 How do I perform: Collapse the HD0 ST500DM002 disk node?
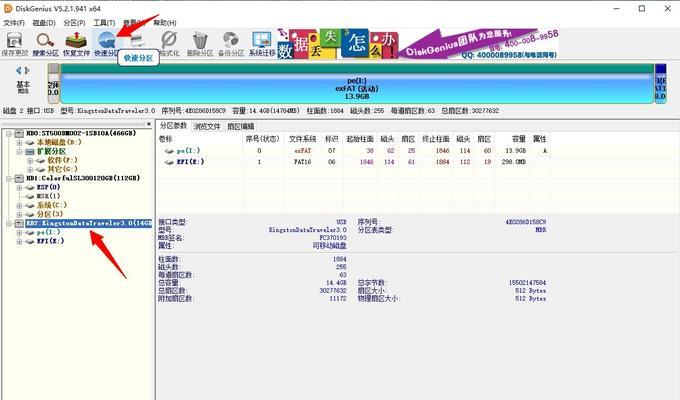point(9,133)
